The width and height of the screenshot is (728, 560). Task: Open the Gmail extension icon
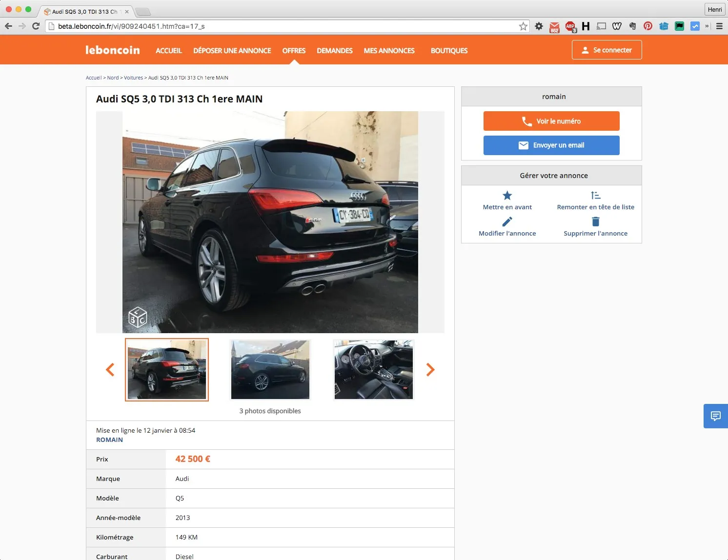coord(554,27)
